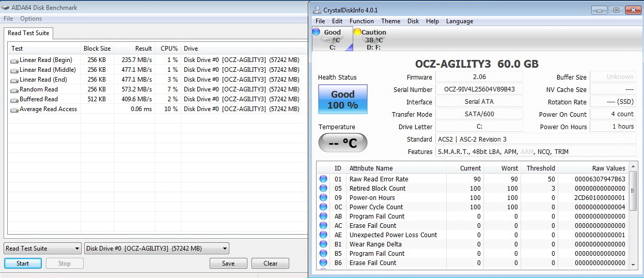Click the blue orb for attribute B6 Erase Fail Count
This screenshot has height=278, width=644.
323,263
